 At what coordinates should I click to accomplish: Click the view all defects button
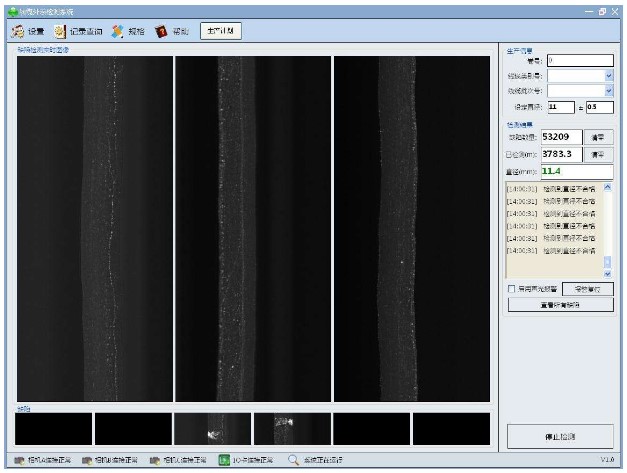[x=560, y=304]
